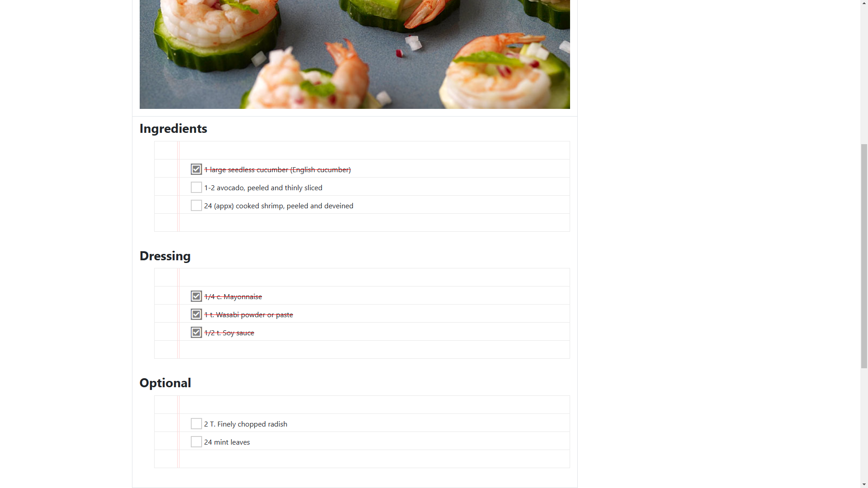Click the struck-through '1/4 c. Mayonnaise' text
This screenshot has height=488, width=868.
click(x=233, y=296)
